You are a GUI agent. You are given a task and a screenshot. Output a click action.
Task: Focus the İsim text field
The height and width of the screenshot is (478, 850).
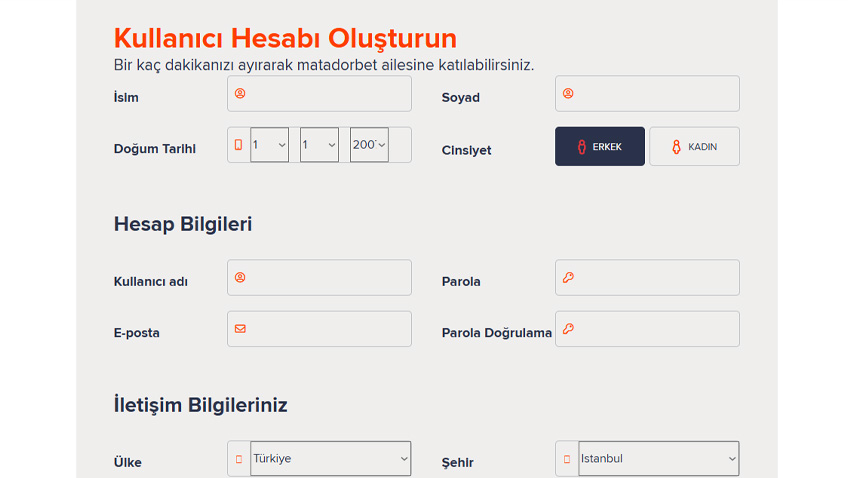(x=319, y=94)
